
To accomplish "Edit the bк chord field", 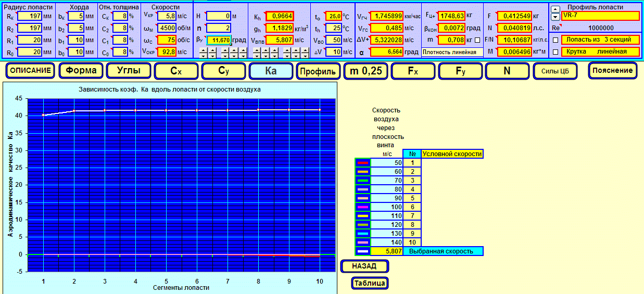I will tap(76, 16).
